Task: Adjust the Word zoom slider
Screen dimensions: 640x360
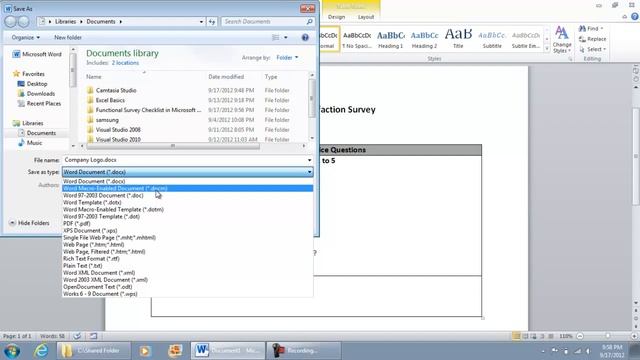Action: 607,336
